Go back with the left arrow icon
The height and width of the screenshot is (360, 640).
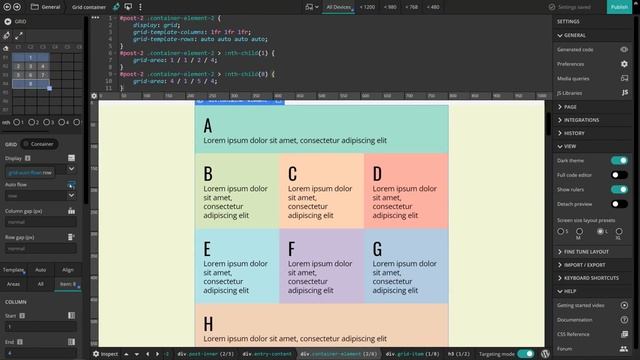coord(7,7)
